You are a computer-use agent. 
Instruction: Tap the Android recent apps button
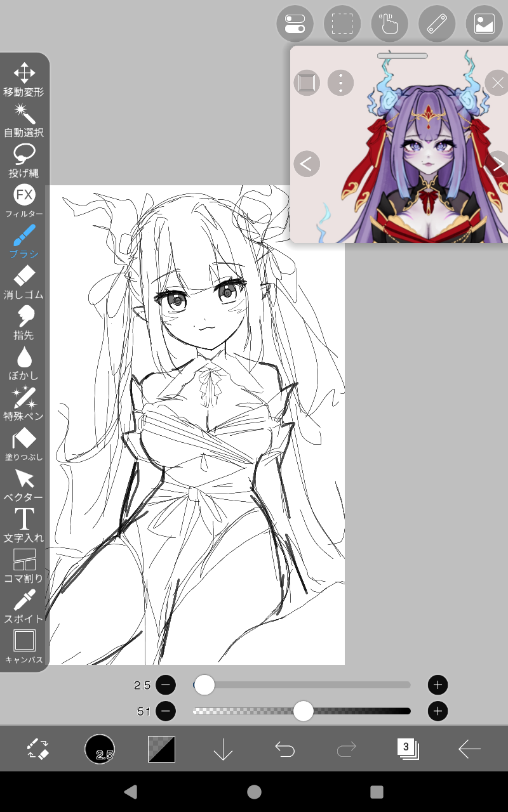point(377,791)
